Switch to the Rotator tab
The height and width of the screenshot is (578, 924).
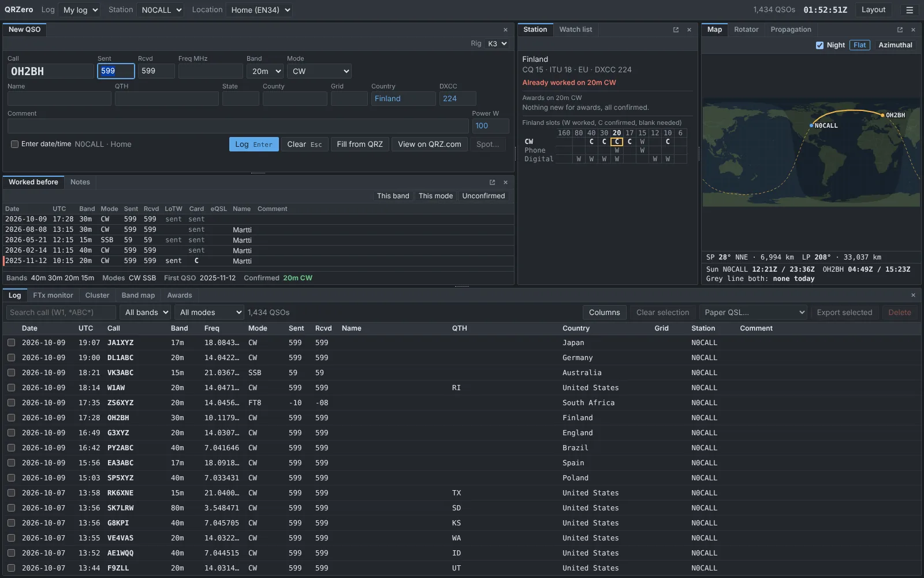coord(746,29)
